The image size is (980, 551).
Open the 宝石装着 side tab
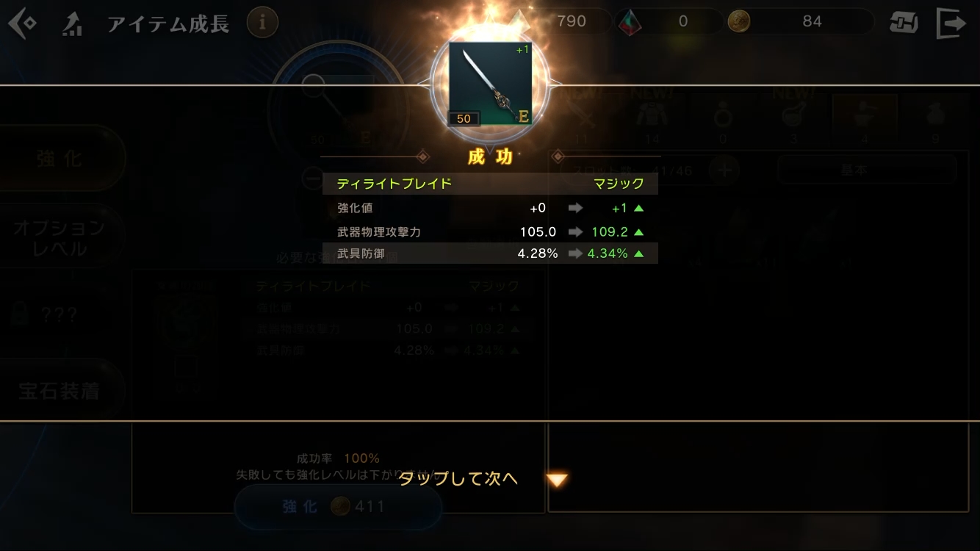point(60,391)
